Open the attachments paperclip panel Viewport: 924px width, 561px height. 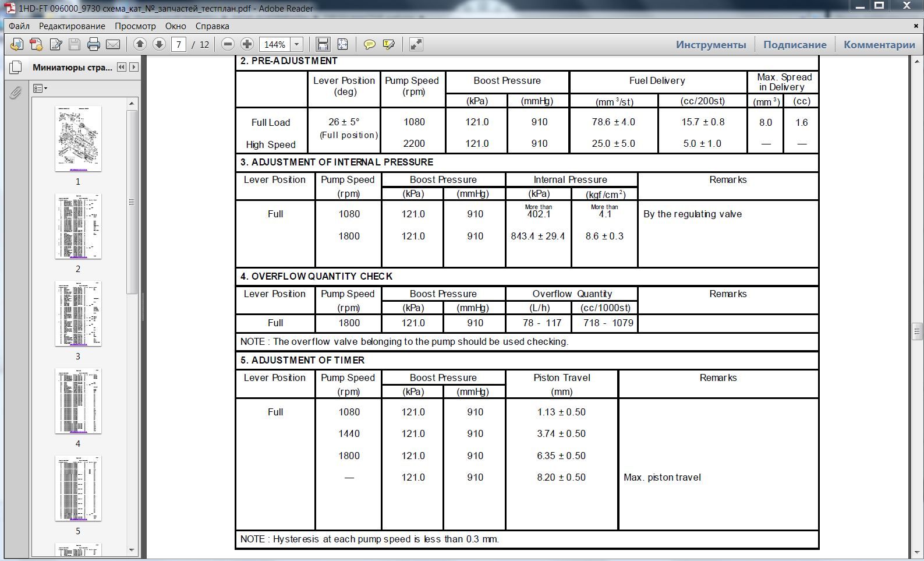[x=16, y=92]
